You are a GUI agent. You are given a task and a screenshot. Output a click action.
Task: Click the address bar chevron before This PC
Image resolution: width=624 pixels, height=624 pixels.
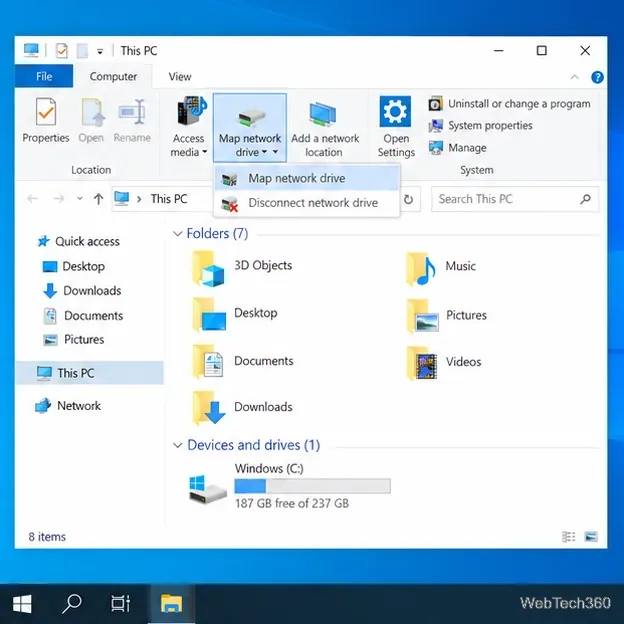coord(139,199)
